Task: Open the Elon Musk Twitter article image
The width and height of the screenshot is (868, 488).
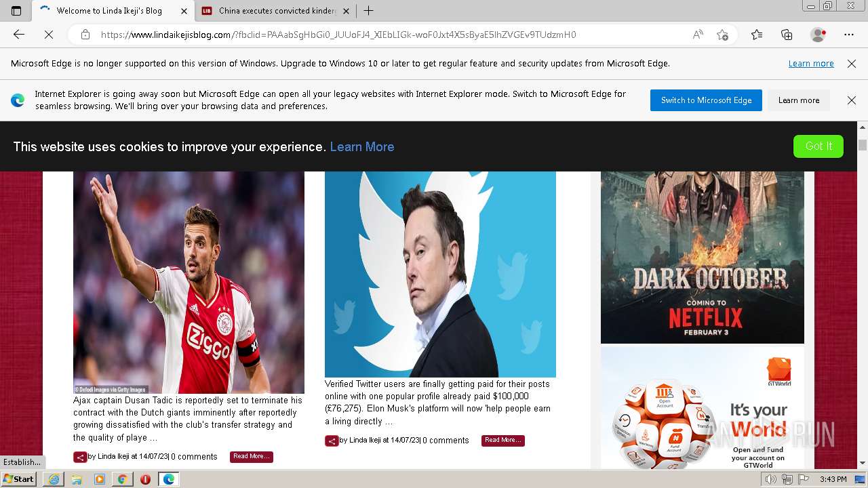Action: point(440,274)
